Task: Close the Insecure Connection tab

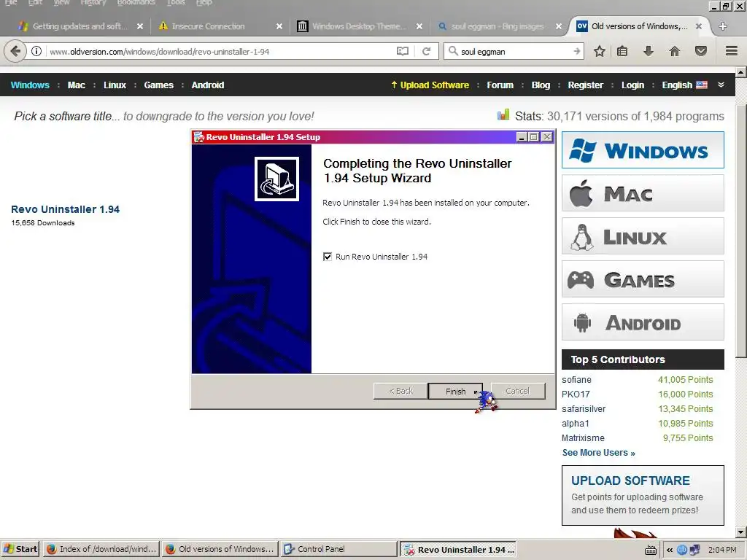Action: click(279, 26)
